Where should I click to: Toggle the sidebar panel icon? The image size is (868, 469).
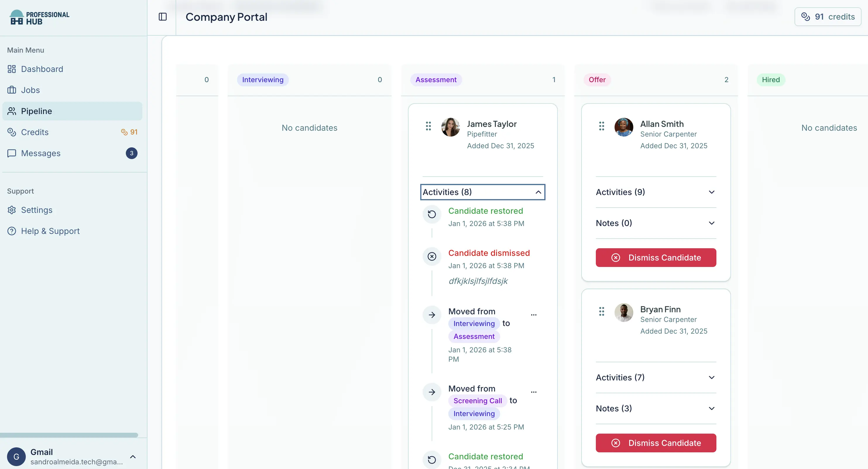coord(162,17)
